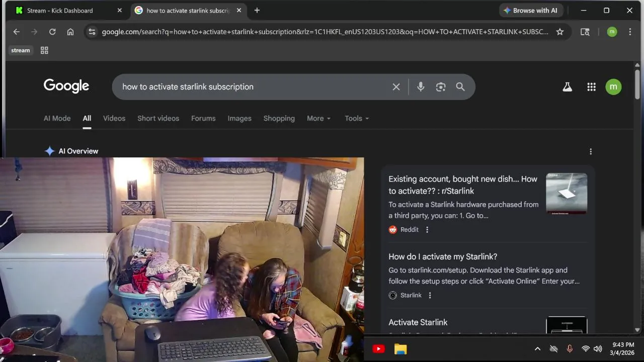Start voice search with microphone

pos(421,87)
